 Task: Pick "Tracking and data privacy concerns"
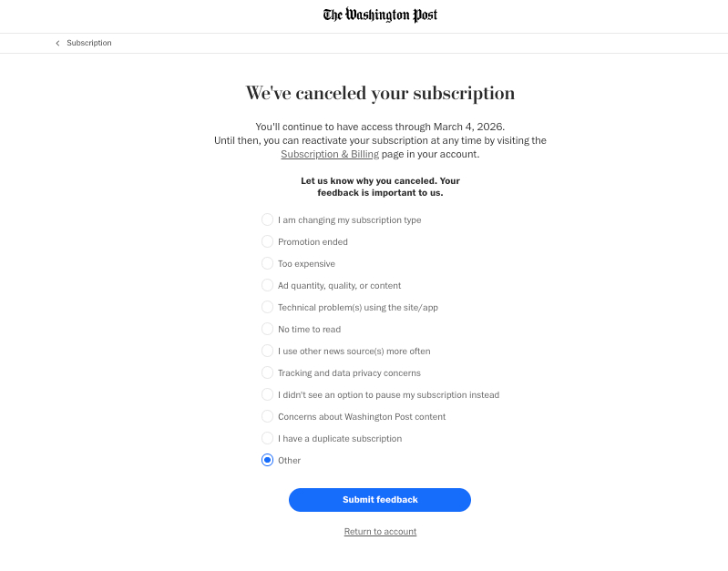[267, 372]
